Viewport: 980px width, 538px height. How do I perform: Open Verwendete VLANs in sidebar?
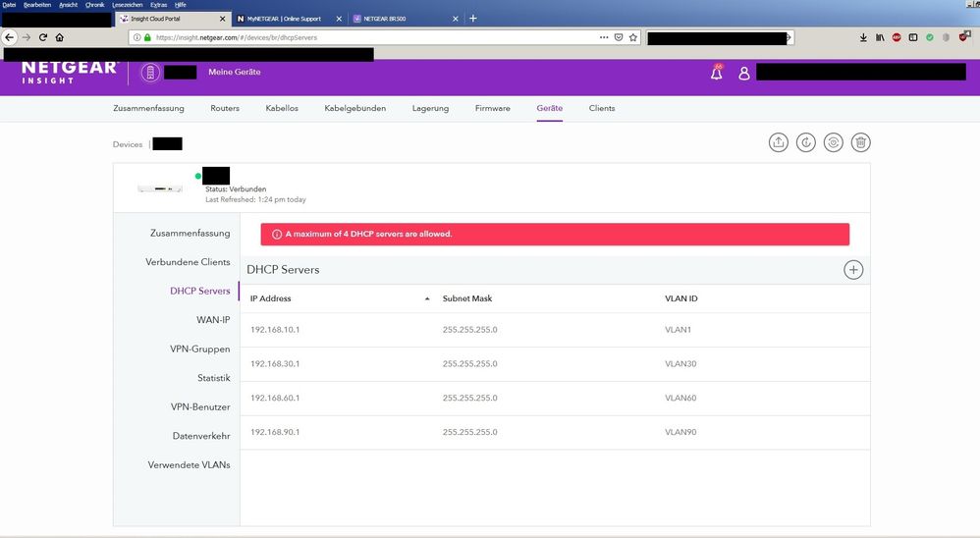189,465
